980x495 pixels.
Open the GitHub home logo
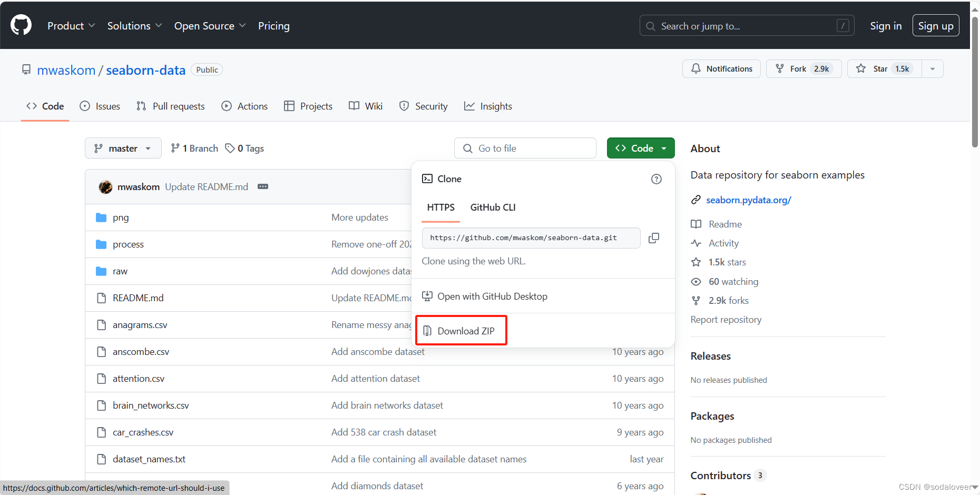[x=21, y=25]
